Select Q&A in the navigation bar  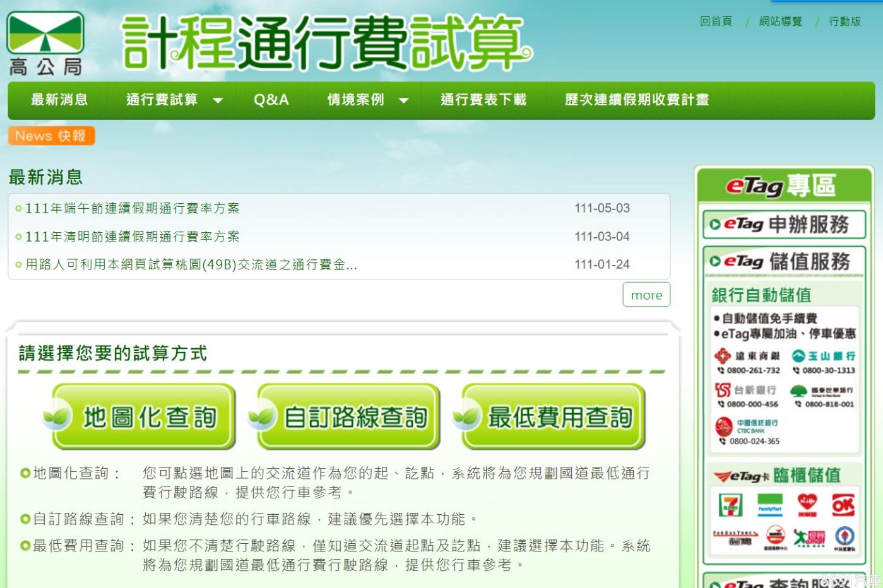click(271, 100)
